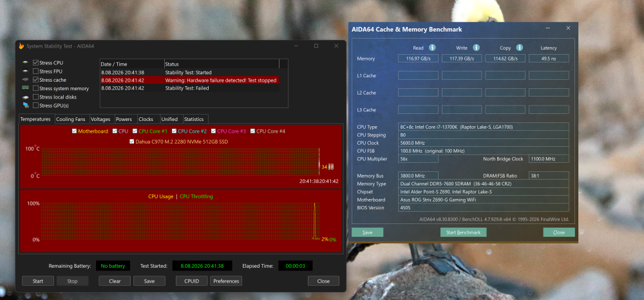Close the Stability Test with Close button
This screenshot has height=300, width=644.
tap(324, 281)
